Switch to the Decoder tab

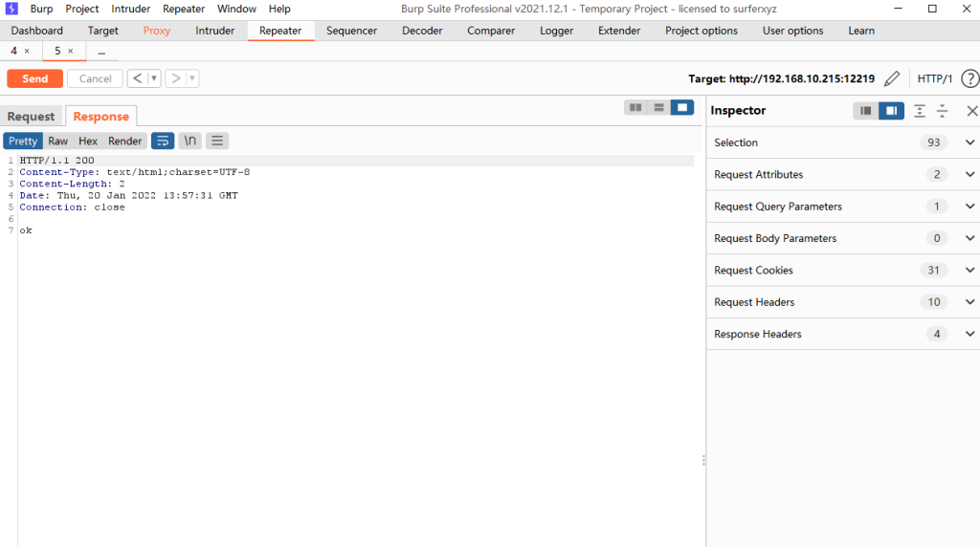pyautogui.click(x=422, y=31)
